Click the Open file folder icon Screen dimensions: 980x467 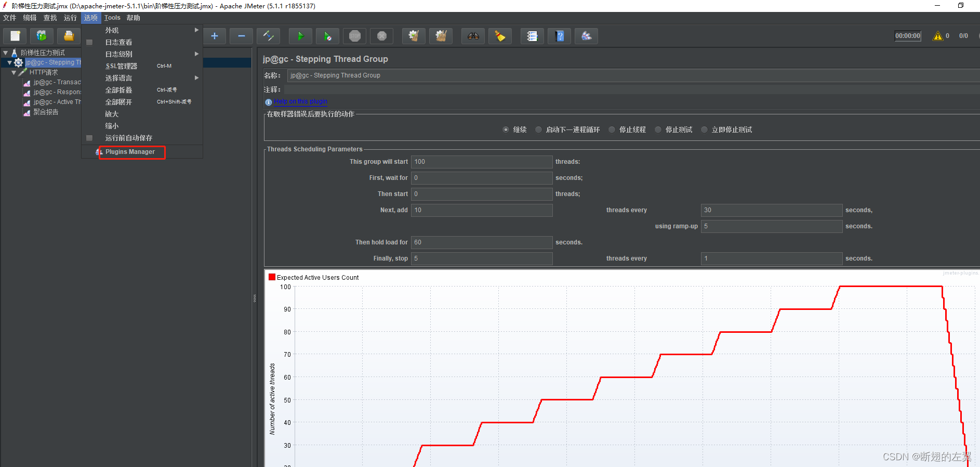tap(69, 36)
